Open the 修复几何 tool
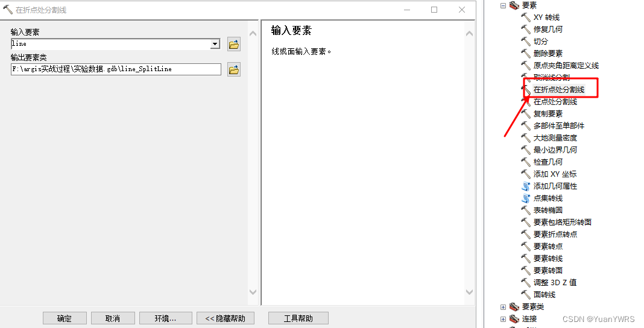Viewport: 644px width, 328px height. click(548, 29)
